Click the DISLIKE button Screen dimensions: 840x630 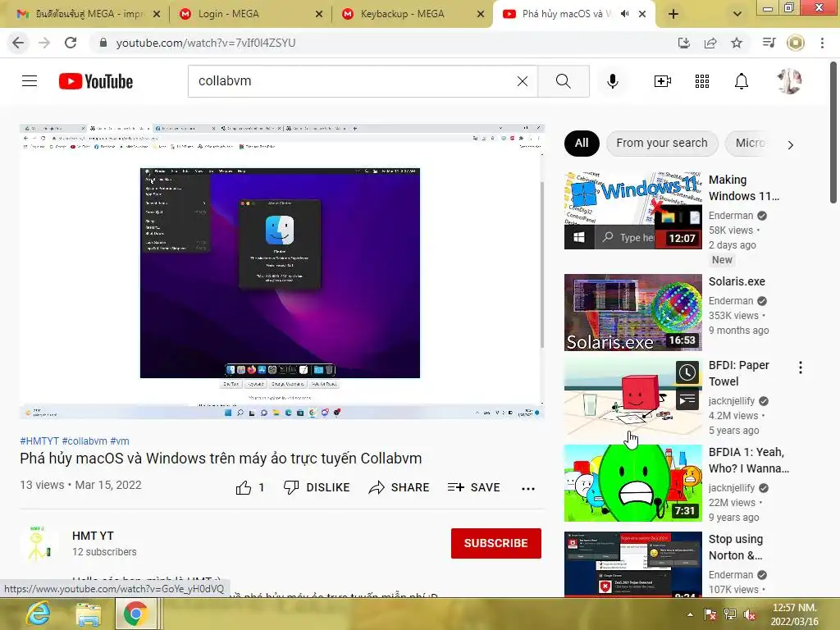click(x=317, y=487)
